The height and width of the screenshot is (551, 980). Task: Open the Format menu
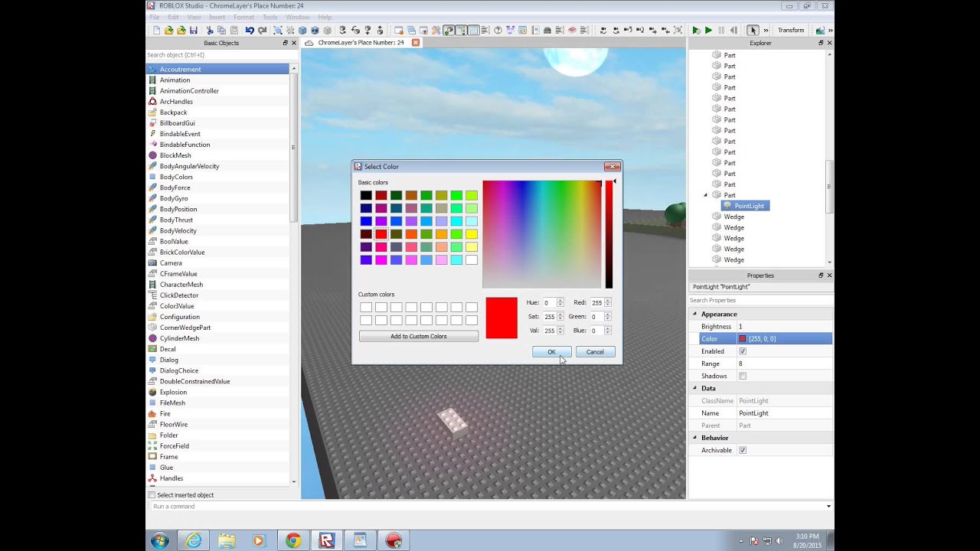[243, 17]
